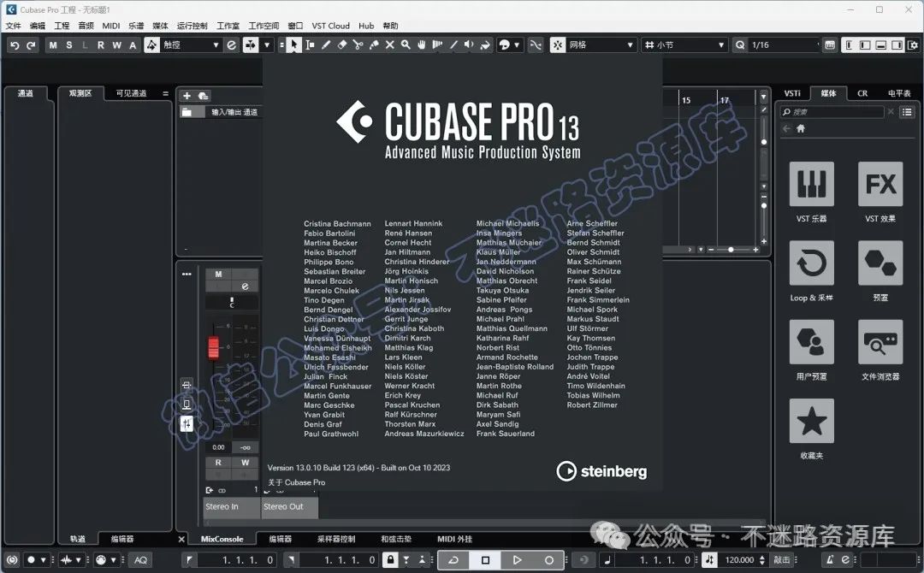Select the Object Selection arrow tool
The width and height of the screenshot is (924, 573).
[293, 44]
